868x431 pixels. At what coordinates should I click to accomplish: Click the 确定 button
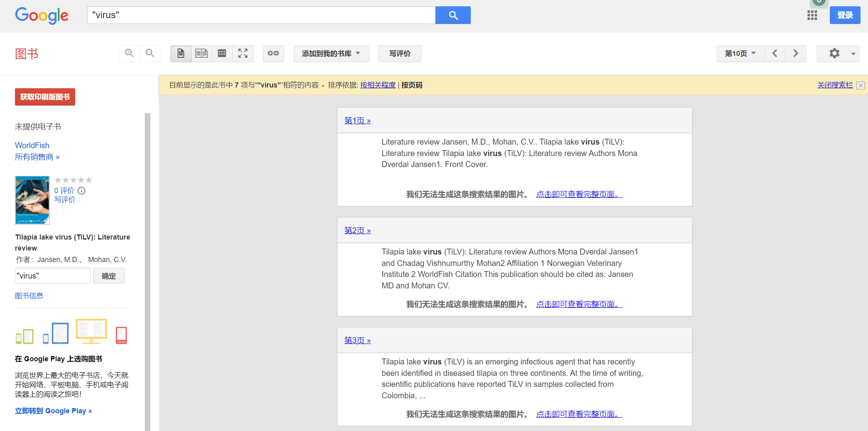pyautogui.click(x=109, y=276)
